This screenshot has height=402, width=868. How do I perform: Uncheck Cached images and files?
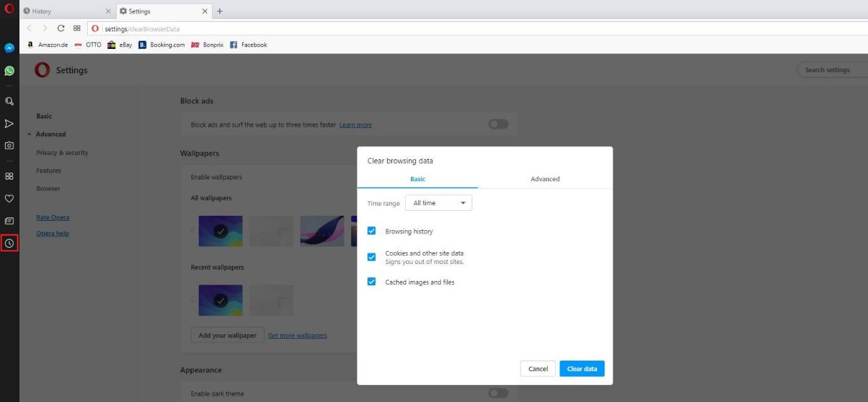click(371, 282)
